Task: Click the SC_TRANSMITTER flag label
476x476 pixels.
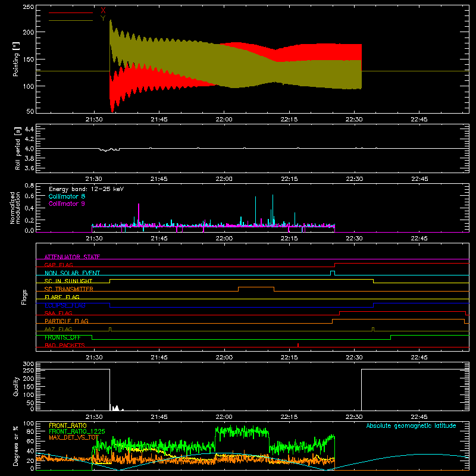Action: point(68,289)
